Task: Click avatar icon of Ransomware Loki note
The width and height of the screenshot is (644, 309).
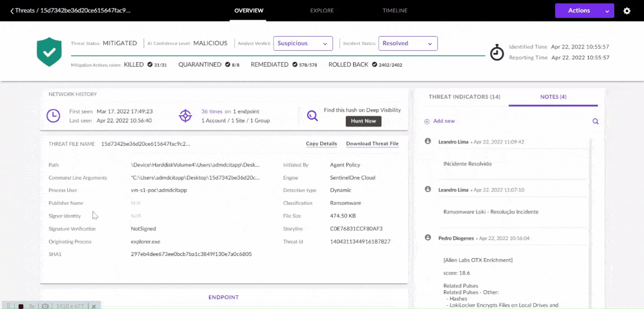Action: click(428, 189)
